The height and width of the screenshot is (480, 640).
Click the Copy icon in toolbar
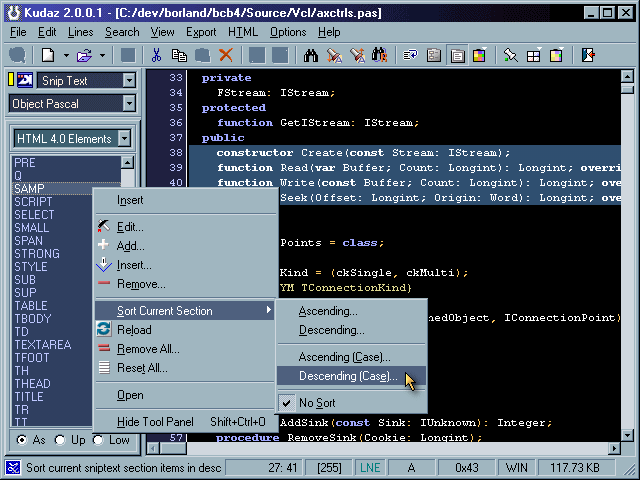[179, 55]
